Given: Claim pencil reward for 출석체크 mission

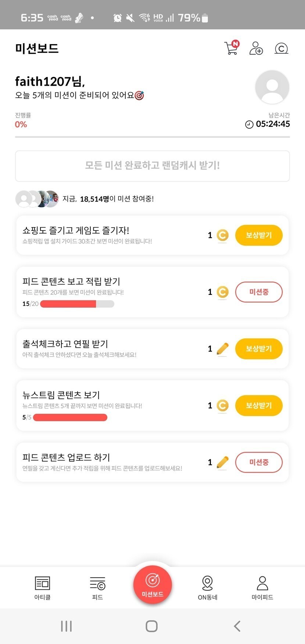Looking at the screenshot, I should (259, 349).
